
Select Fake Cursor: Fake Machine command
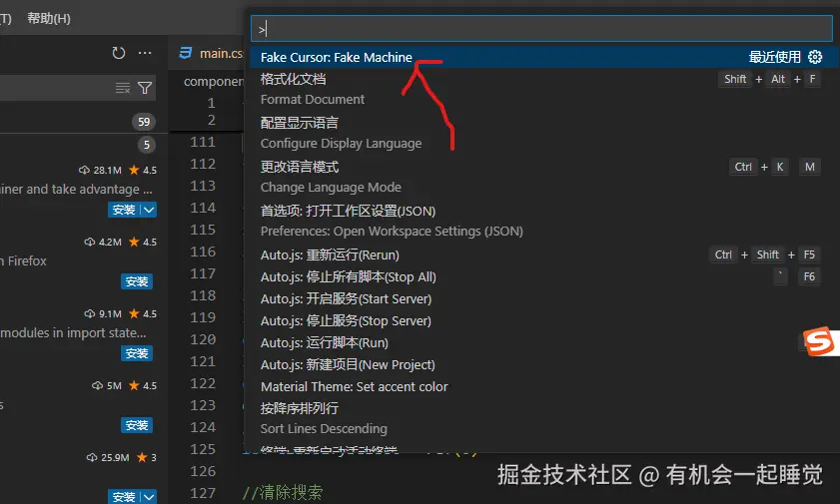[x=541, y=57]
